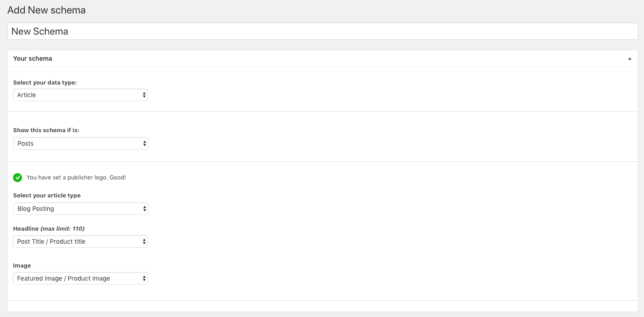Open the Featured image / Product image dropdown
The width and height of the screenshot is (644, 317).
[80, 278]
